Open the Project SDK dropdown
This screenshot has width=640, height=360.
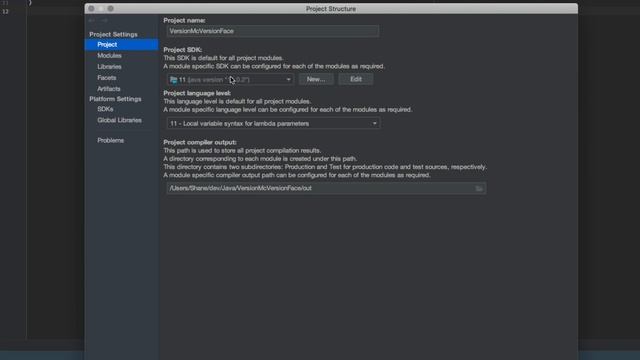[x=230, y=80]
